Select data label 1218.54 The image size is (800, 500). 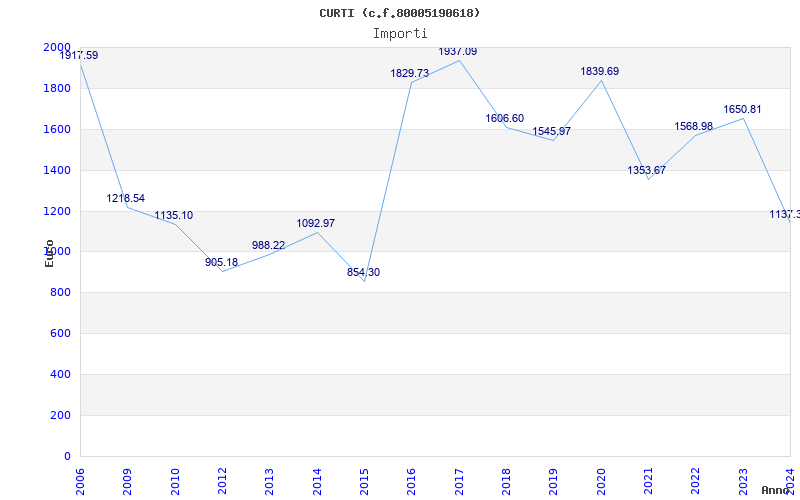[x=126, y=198]
